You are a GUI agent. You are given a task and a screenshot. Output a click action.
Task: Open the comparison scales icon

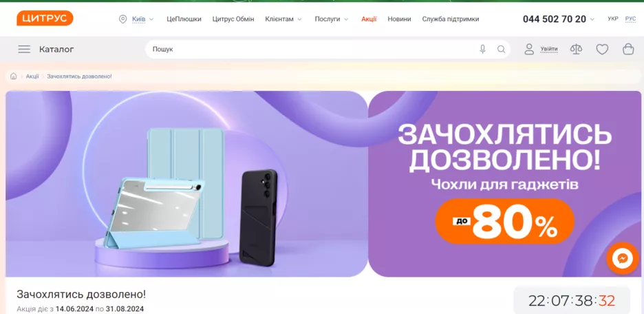pyautogui.click(x=577, y=50)
